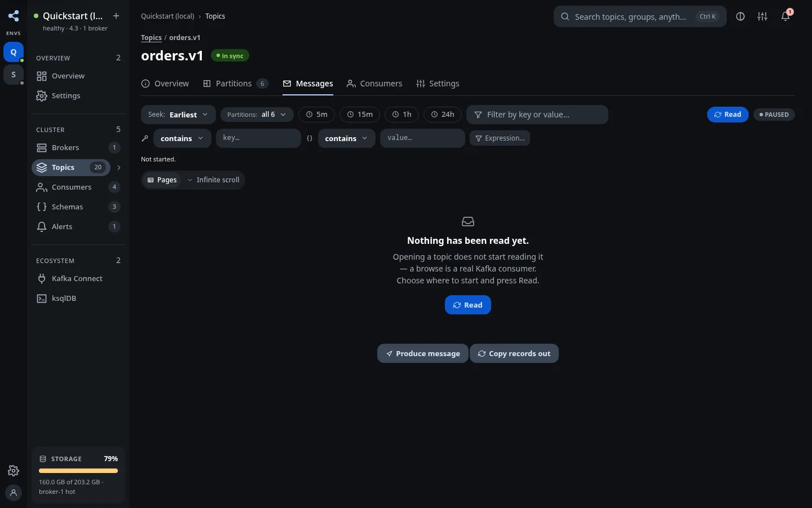
Task: Focus the Filter by key or value field
Action: pyautogui.click(x=537, y=115)
